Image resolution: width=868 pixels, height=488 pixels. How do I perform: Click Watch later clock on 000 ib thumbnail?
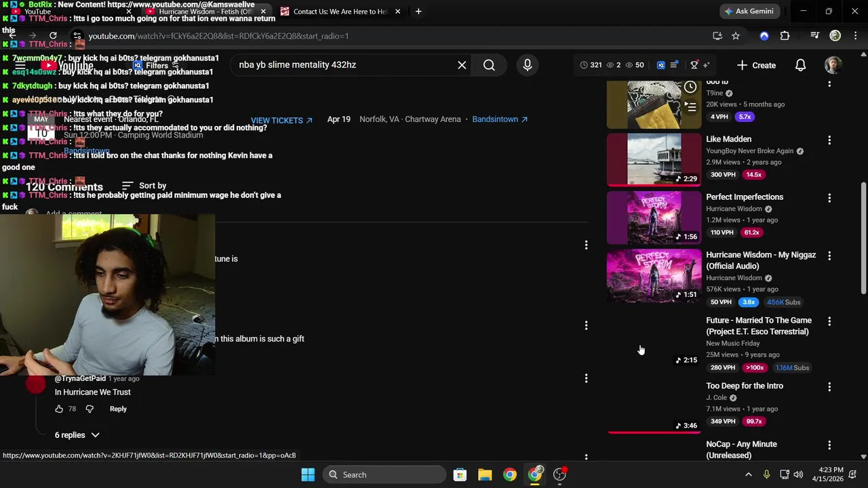pos(690,87)
